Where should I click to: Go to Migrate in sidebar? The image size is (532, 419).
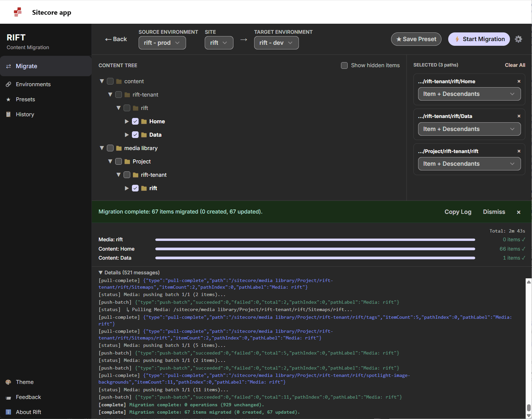(46, 66)
